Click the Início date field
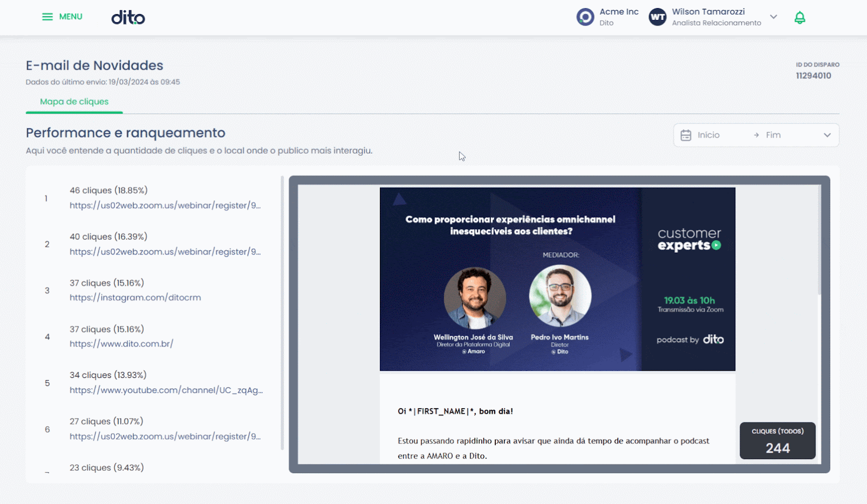This screenshot has width=867, height=504. pos(708,135)
